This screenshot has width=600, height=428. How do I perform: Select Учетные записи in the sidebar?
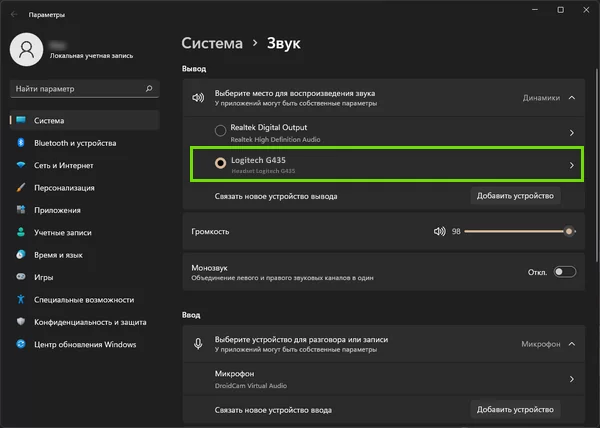(64, 232)
